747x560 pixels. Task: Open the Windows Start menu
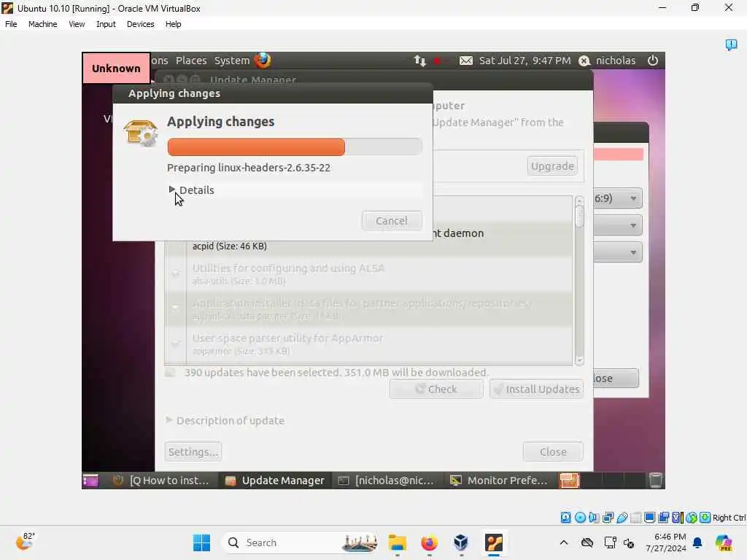click(201, 542)
